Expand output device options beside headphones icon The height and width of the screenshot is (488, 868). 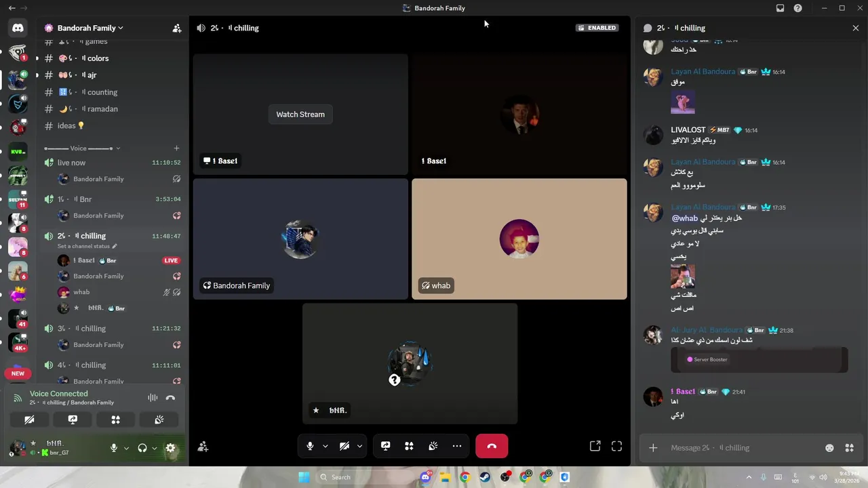tap(154, 448)
